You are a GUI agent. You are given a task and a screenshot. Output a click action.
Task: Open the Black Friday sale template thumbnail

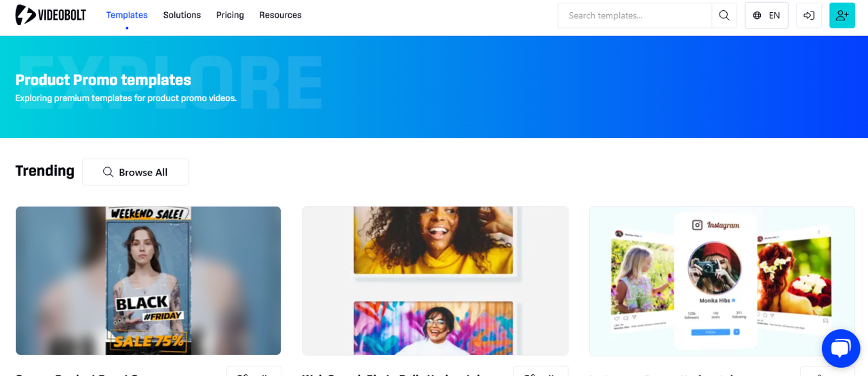click(x=149, y=280)
